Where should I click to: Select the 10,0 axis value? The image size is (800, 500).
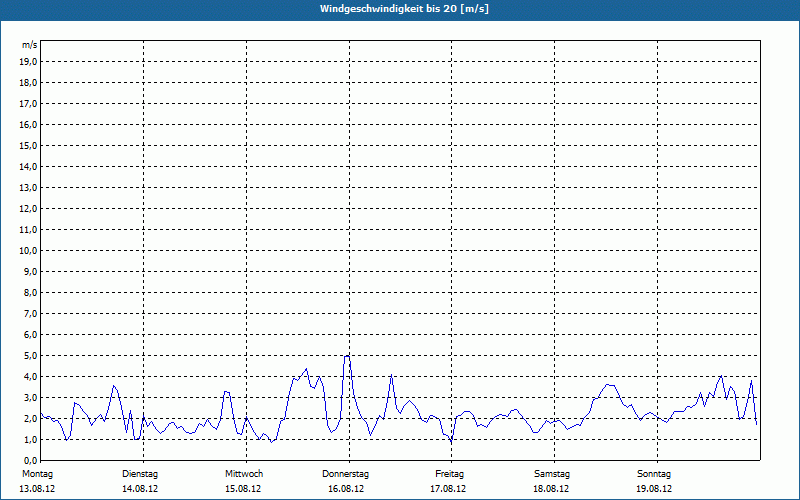point(29,251)
